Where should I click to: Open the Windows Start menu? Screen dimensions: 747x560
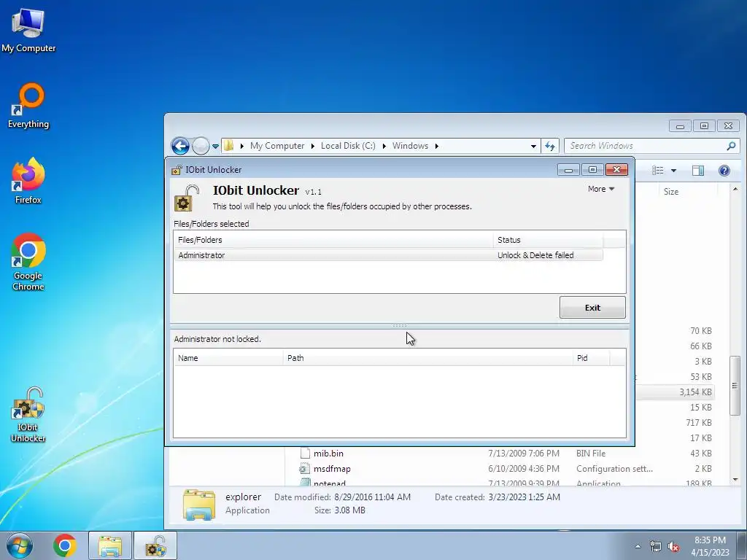coord(20,545)
